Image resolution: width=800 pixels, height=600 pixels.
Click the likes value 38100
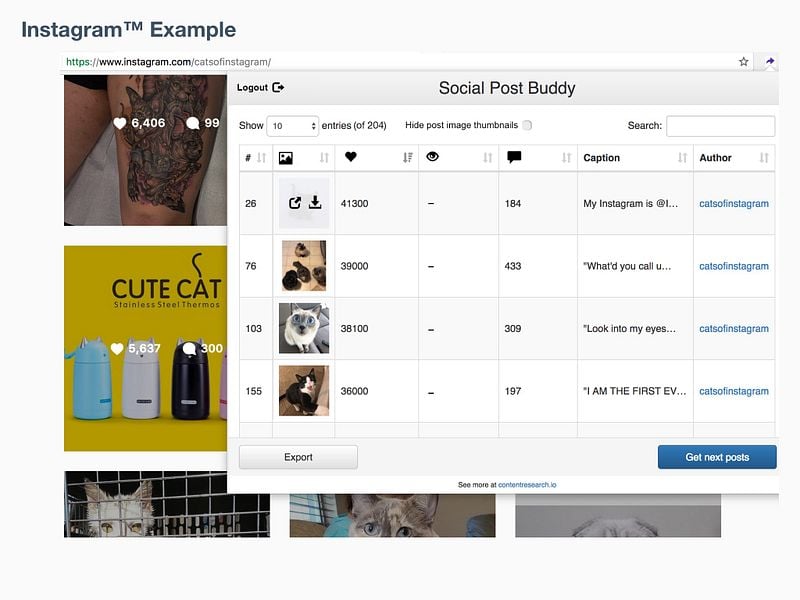pyautogui.click(x=355, y=329)
